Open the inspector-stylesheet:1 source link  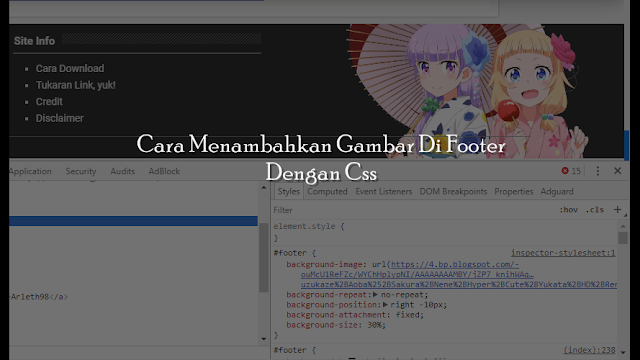tap(563, 253)
